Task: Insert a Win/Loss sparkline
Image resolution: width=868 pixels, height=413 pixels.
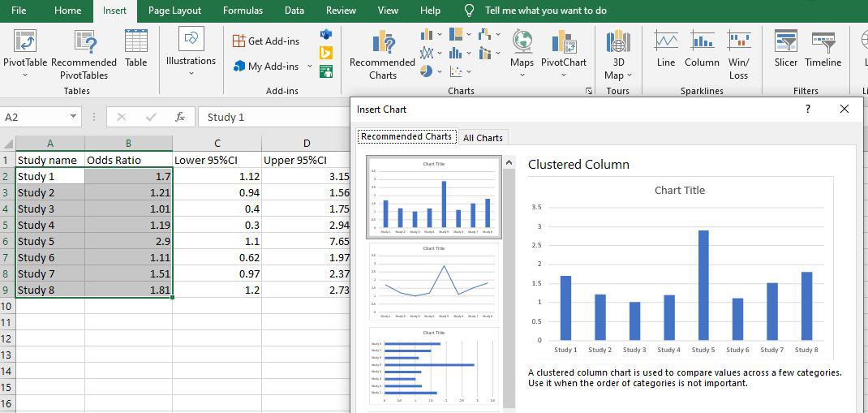Action: point(738,54)
